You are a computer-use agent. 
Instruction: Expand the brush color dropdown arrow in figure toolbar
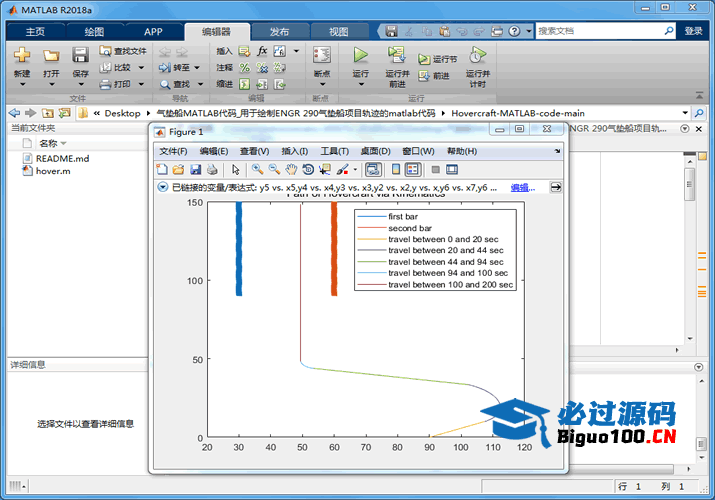(355, 170)
